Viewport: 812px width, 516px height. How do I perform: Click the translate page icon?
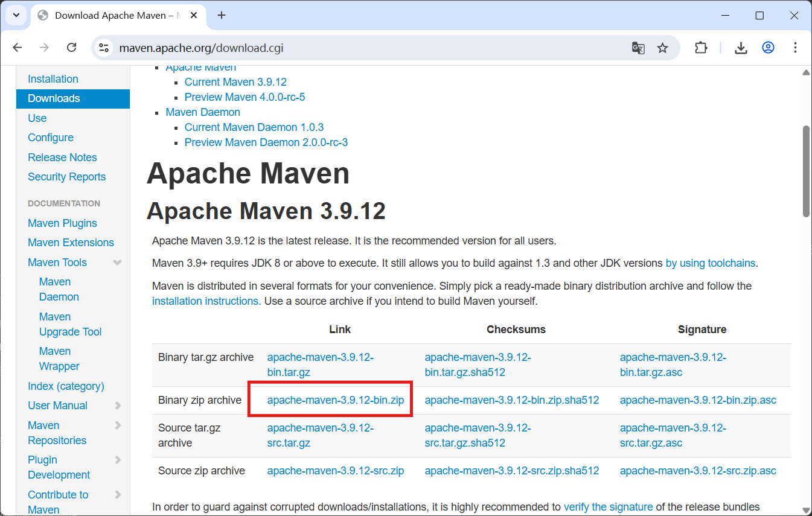pos(638,48)
